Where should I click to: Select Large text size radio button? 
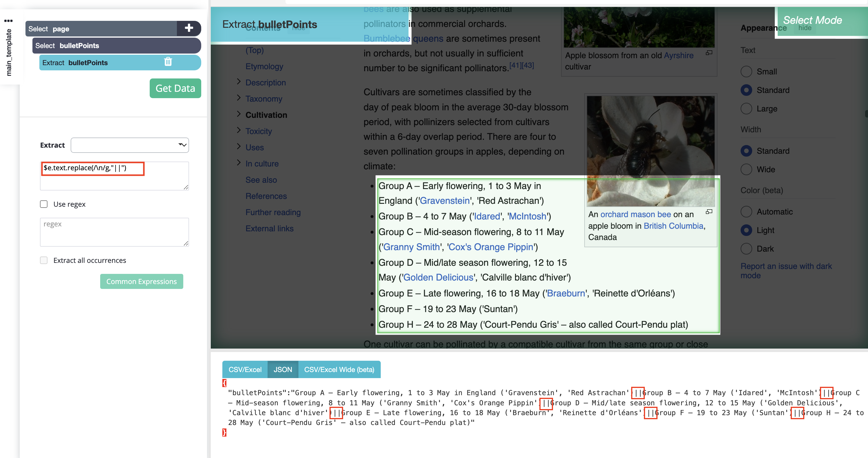pyautogui.click(x=746, y=109)
